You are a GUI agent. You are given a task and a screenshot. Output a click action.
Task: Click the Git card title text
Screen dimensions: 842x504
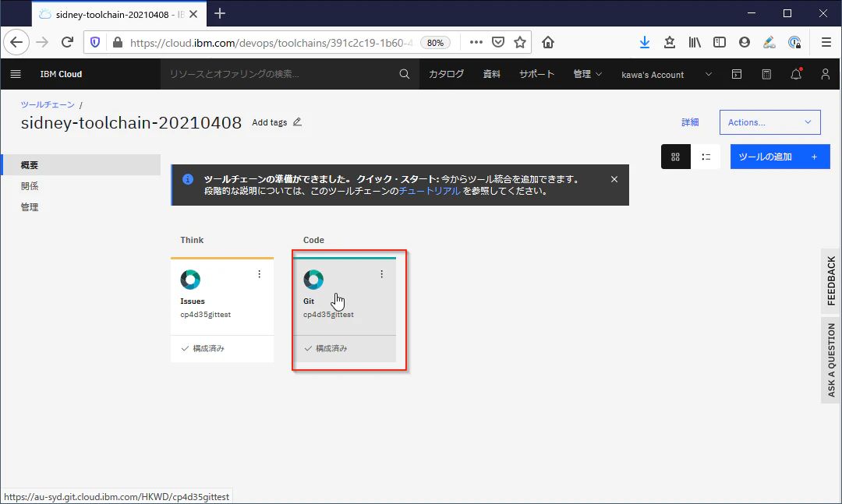tap(308, 301)
